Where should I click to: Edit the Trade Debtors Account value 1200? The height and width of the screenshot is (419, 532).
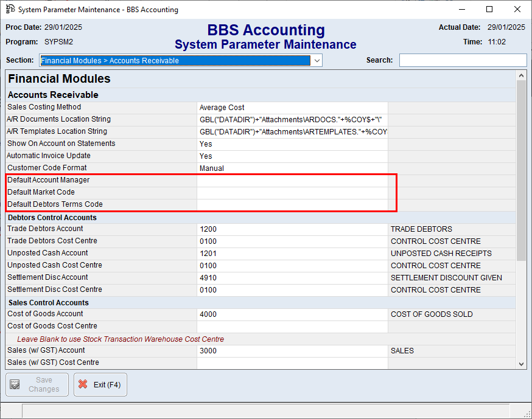pyautogui.click(x=292, y=229)
